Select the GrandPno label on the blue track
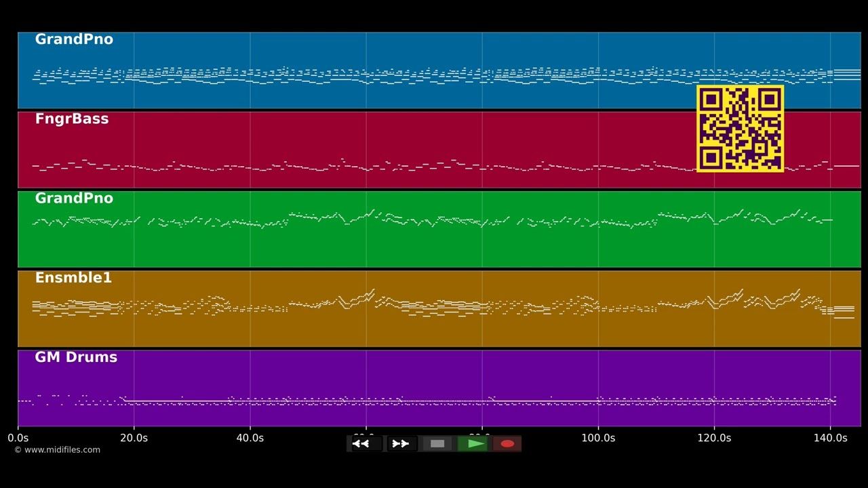Screen dimensions: 868x488 [x=74, y=39]
